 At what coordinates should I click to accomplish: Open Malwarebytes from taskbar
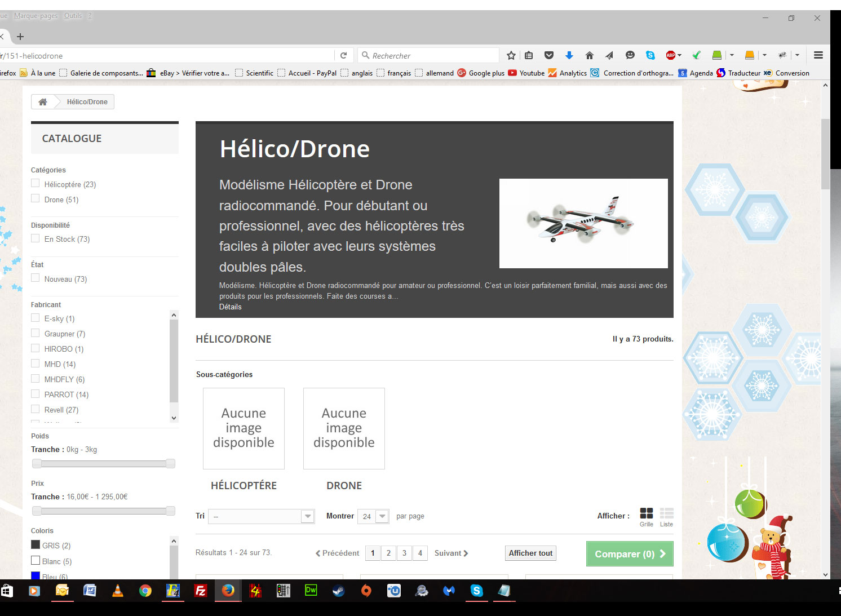[449, 591]
